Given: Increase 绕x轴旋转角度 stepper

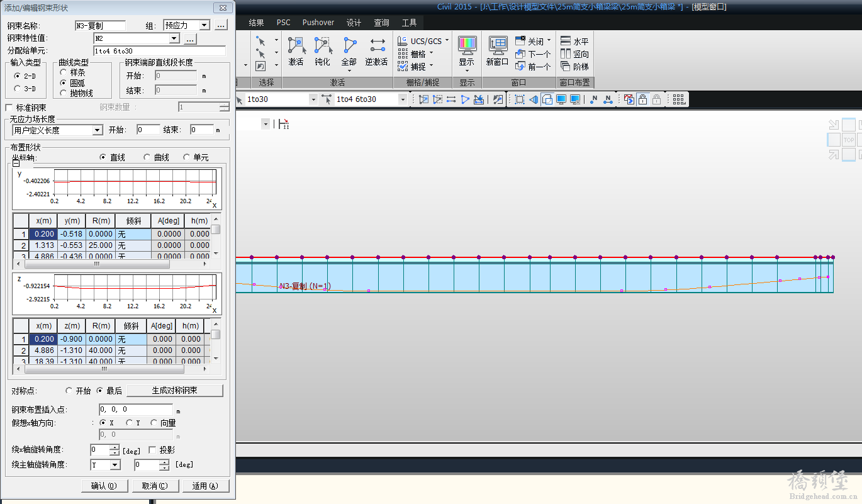Looking at the screenshot, I should pyautogui.click(x=115, y=447).
